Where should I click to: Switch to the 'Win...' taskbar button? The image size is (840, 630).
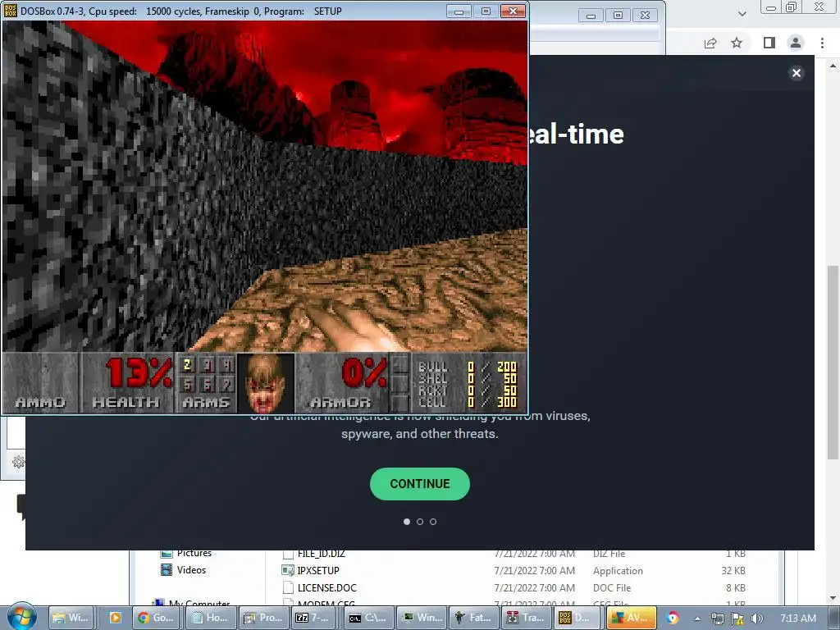(422, 618)
